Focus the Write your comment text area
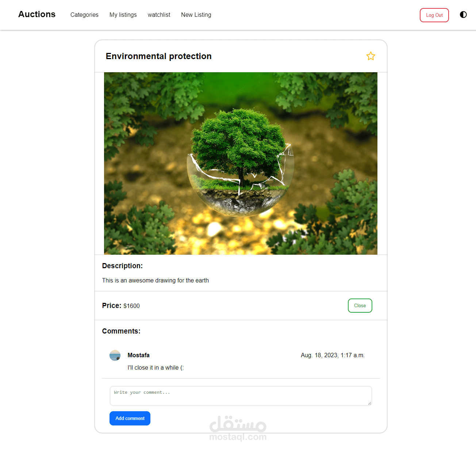Viewport: 476px width, 451px height. (241, 396)
